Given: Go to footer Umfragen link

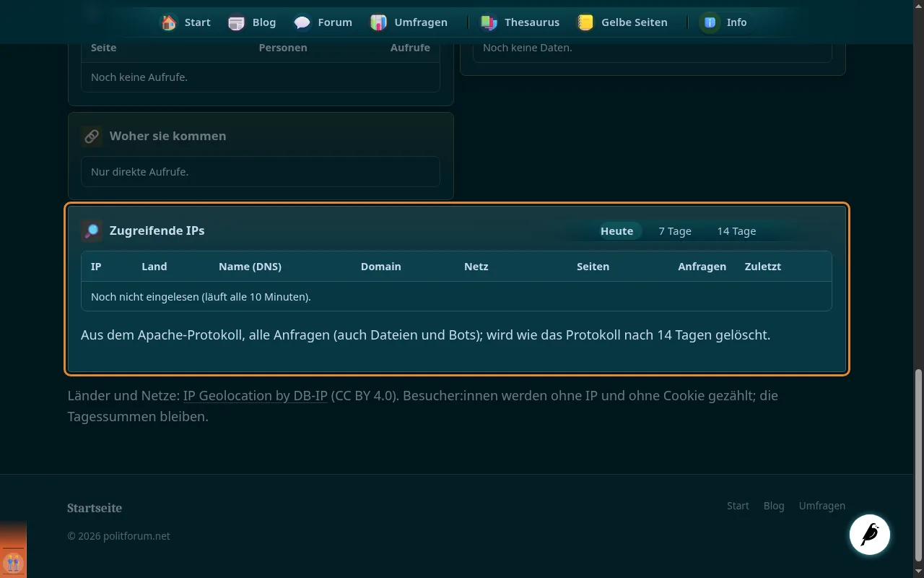Looking at the screenshot, I should pyautogui.click(x=821, y=506).
